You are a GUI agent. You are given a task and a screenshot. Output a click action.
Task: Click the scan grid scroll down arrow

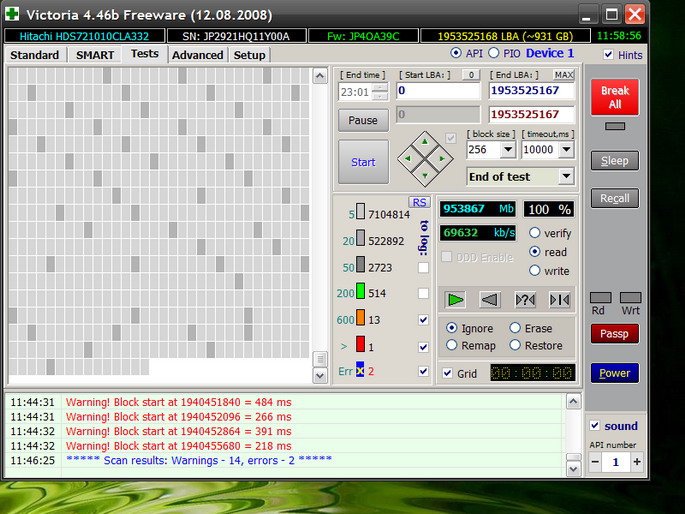[x=320, y=376]
